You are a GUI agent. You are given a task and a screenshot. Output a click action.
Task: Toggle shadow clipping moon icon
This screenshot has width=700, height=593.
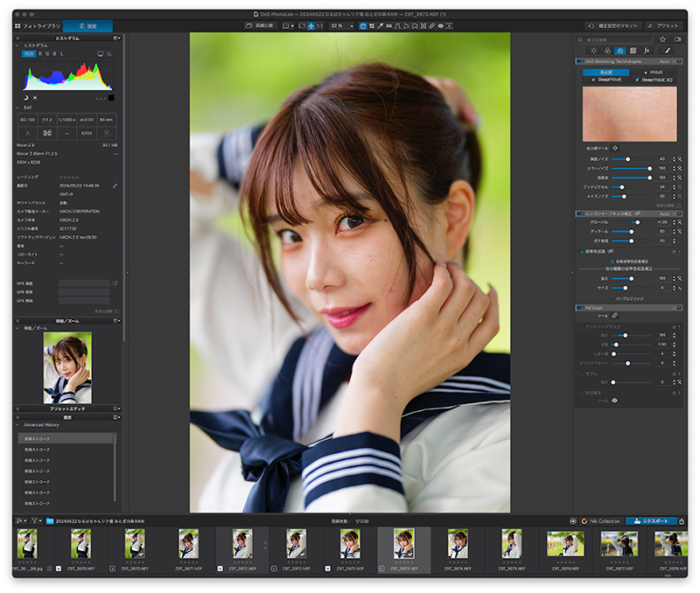coord(25,98)
